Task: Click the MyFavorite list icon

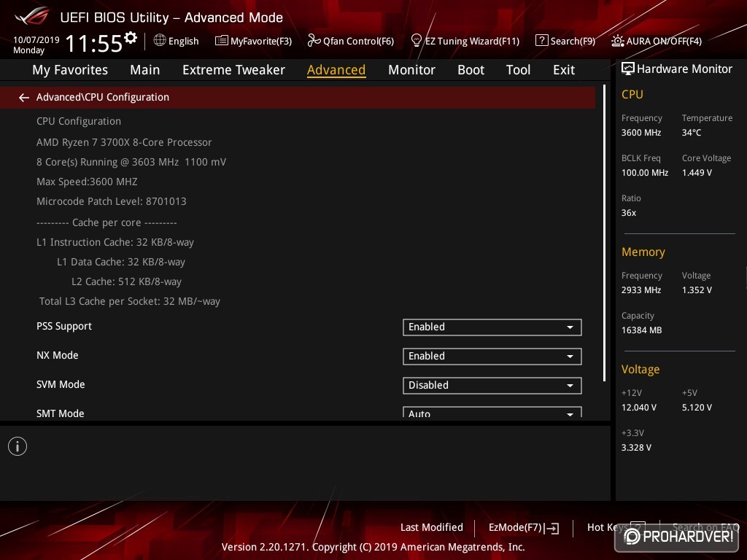Action: [x=221, y=41]
